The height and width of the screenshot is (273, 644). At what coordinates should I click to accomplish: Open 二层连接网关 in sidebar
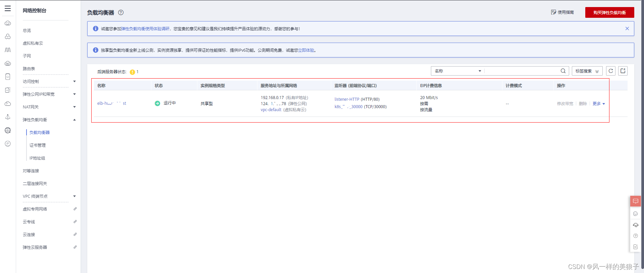tap(35, 184)
